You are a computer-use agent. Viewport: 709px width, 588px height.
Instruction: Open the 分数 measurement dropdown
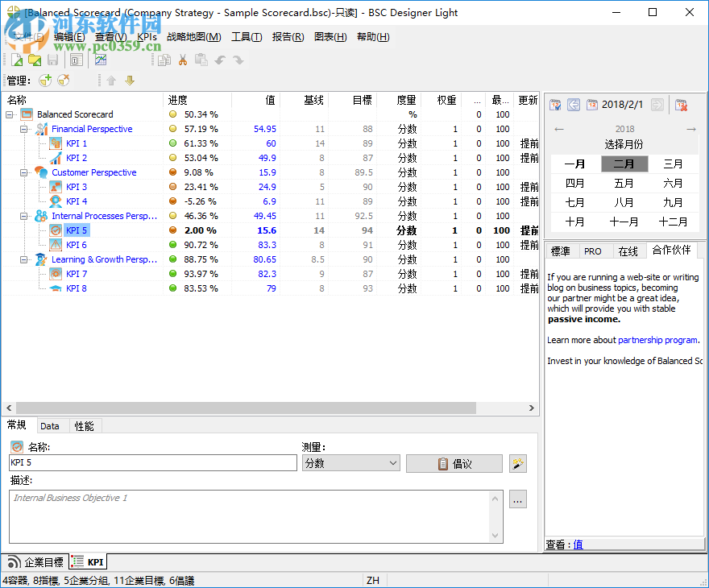point(350,462)
